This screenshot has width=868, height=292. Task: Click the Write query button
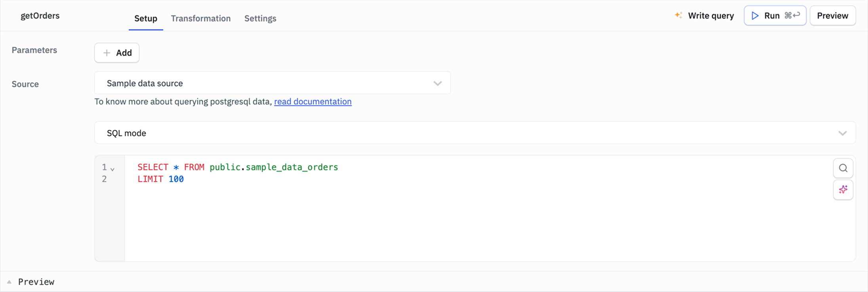point(704,15)
